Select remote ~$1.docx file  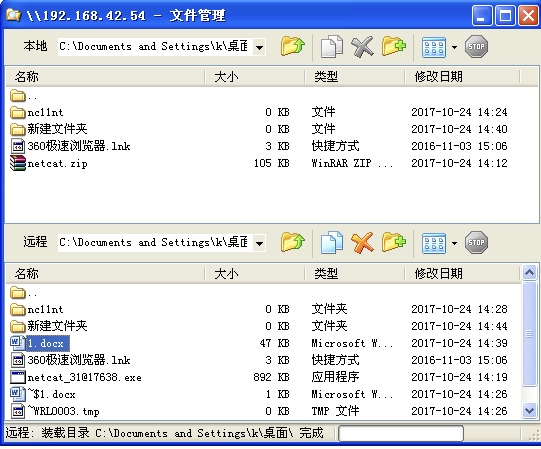(43, 394)
